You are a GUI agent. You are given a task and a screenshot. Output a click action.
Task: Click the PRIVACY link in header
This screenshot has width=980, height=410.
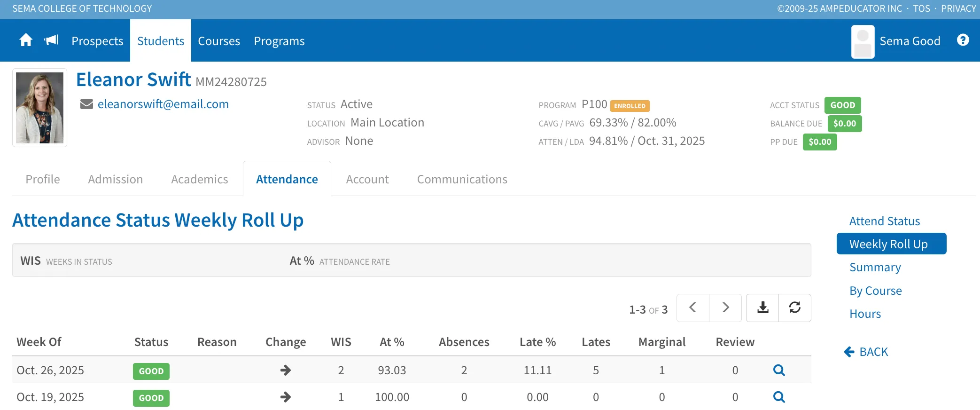958,8
